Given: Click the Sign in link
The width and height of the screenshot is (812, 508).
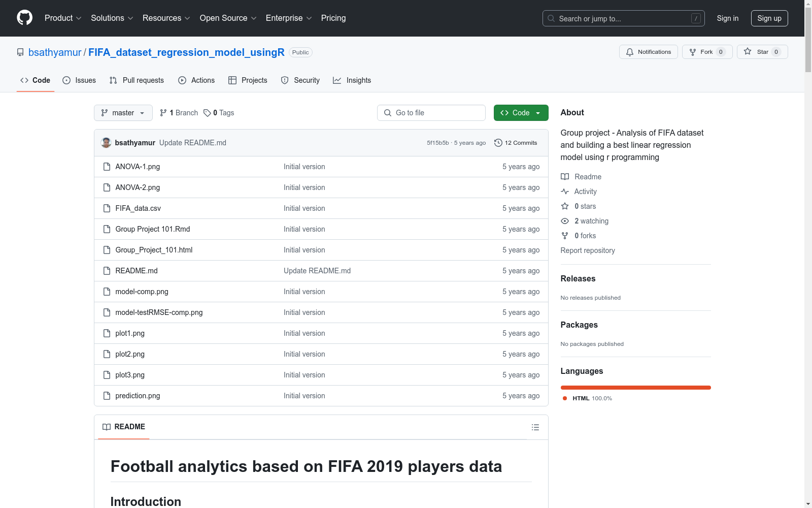Looking at the screenshot, I should tap(727, 18).
